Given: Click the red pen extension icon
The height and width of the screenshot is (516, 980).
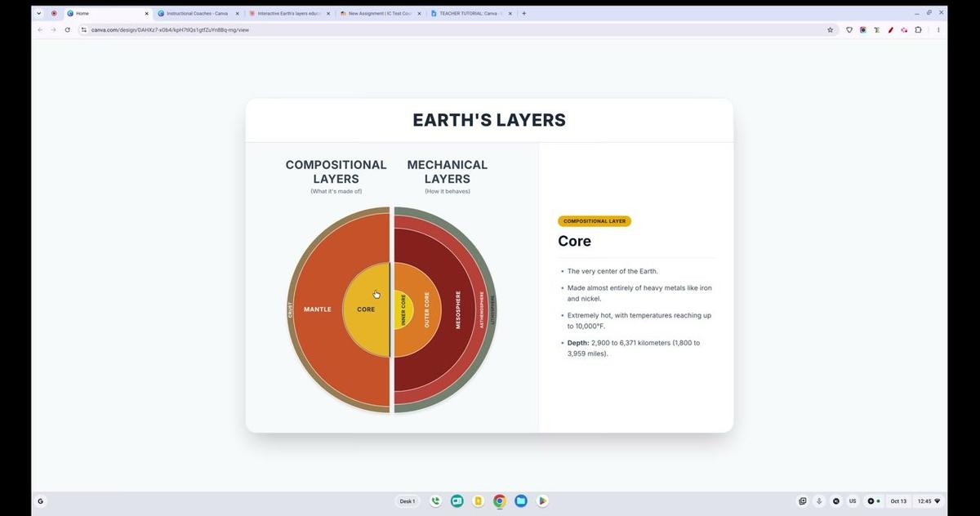Looking at the screenshot, I should (891, 29).
